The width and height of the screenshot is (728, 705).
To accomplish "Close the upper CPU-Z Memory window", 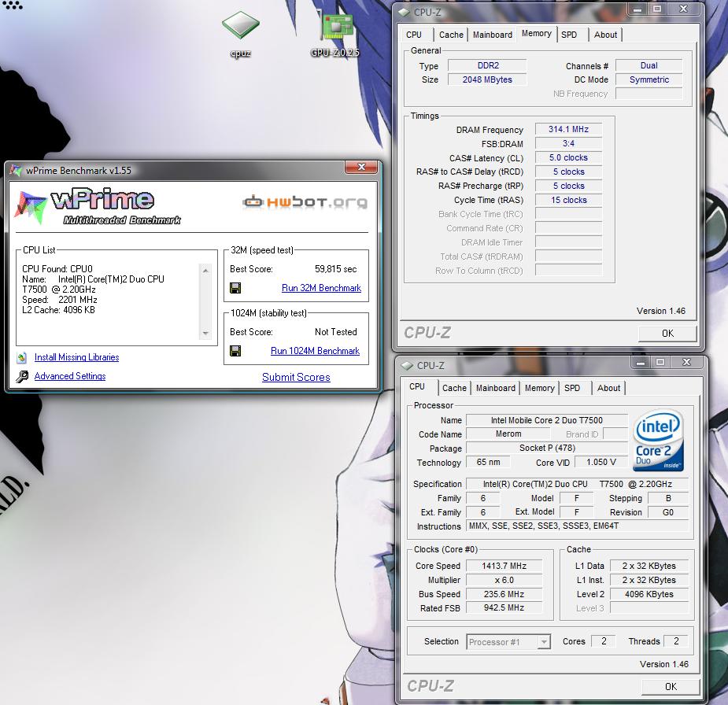I will click(684, 9).
